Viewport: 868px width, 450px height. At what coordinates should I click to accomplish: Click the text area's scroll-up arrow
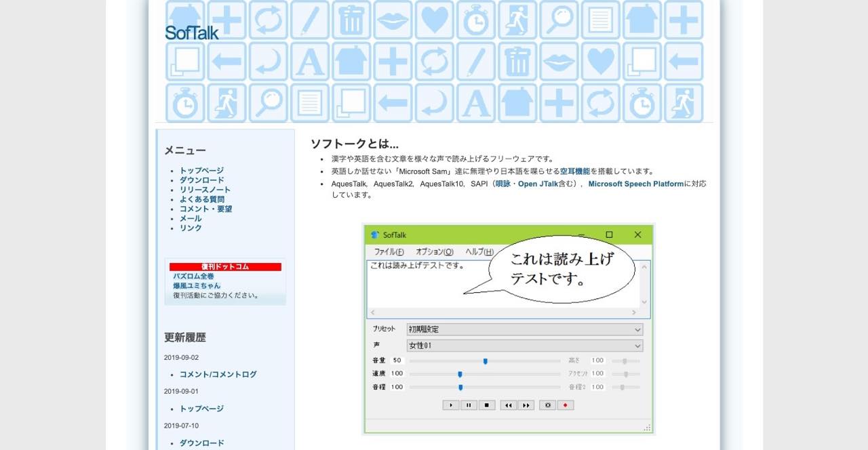coord(644,267)
